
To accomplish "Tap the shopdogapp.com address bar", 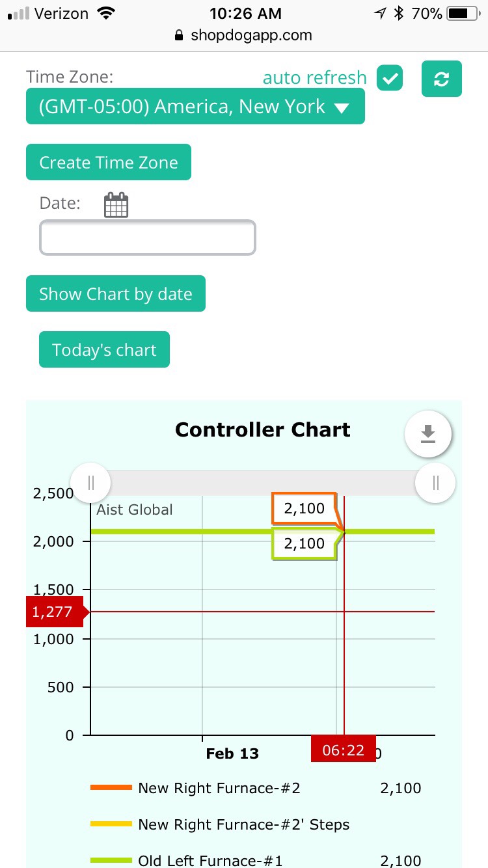I will pyautogui.click(x=251, y=36).
